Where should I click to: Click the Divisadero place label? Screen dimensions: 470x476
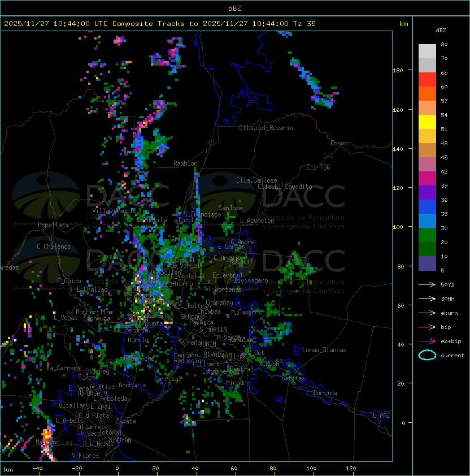click(x=251, y=280)
